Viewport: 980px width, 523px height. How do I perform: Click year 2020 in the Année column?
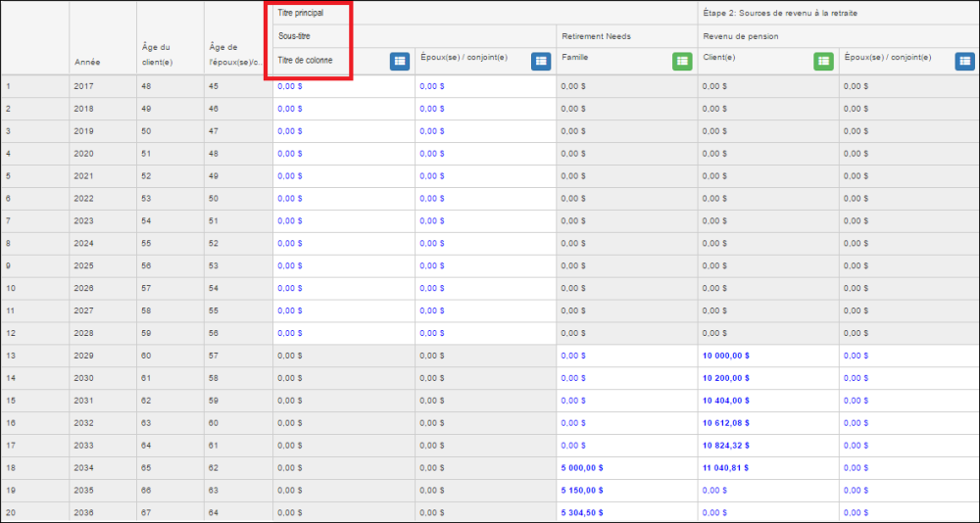82,153
